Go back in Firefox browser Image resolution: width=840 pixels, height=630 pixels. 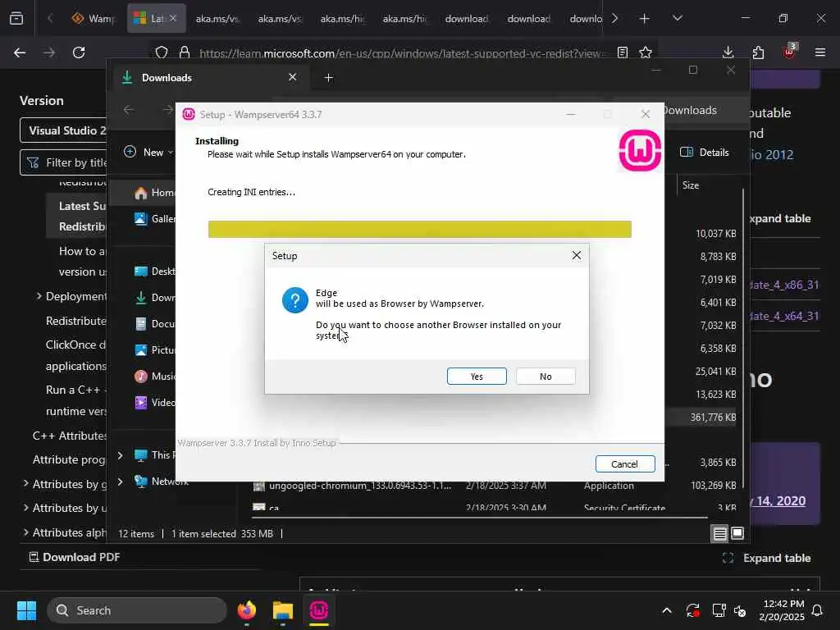20,52
